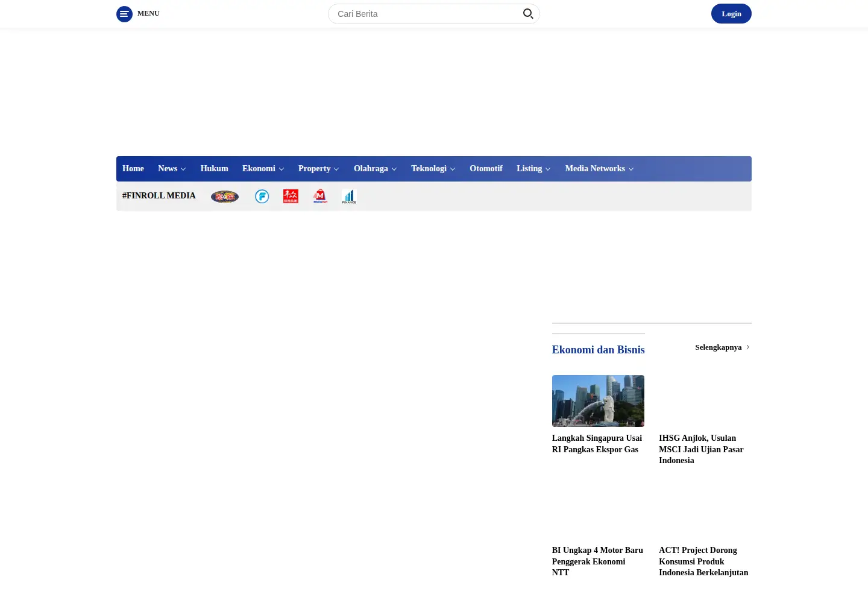Expand the Media Networks dropdown

pyautogui.click(x=599, y=169)
